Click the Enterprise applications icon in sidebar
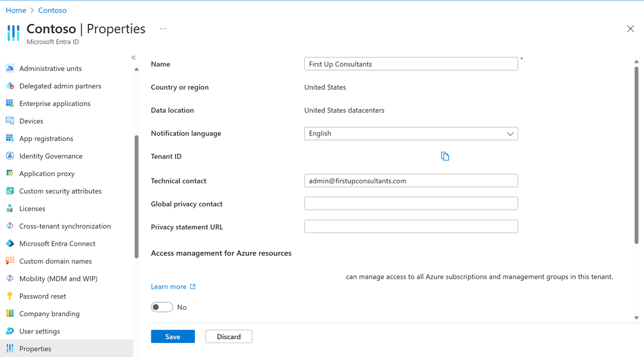The image size is (644, 357). 10,103
